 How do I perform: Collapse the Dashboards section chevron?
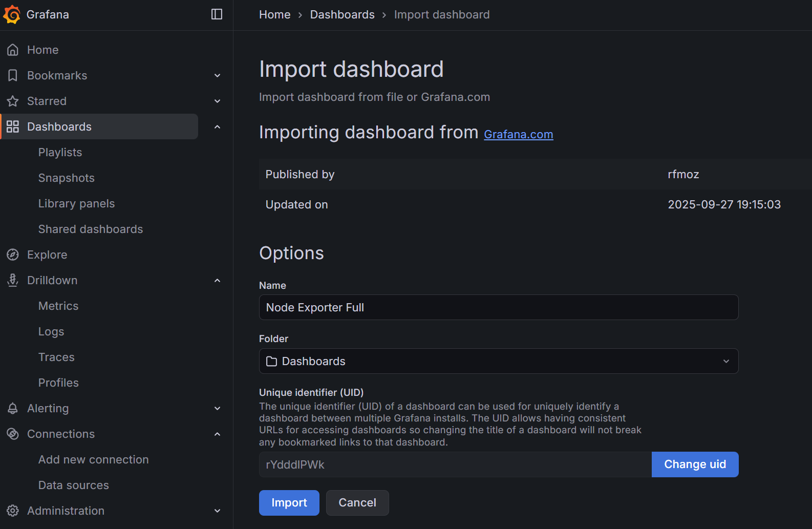point(217,126)
